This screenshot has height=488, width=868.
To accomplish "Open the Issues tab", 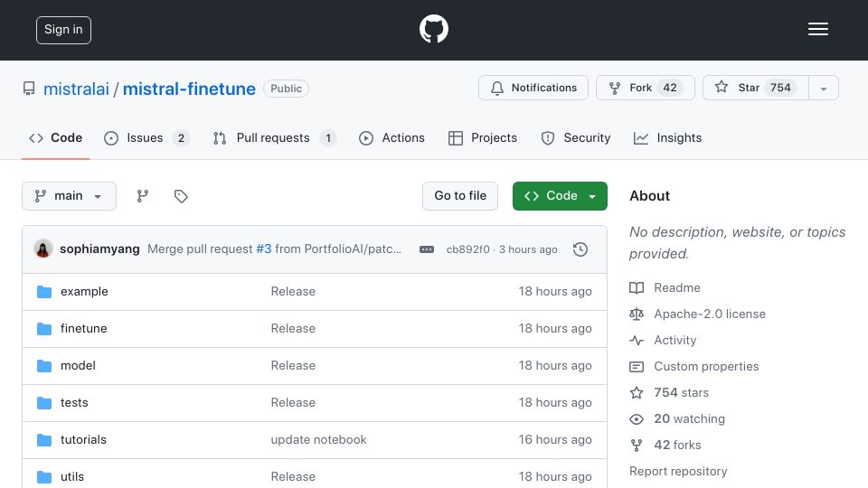I will [146, 137].
